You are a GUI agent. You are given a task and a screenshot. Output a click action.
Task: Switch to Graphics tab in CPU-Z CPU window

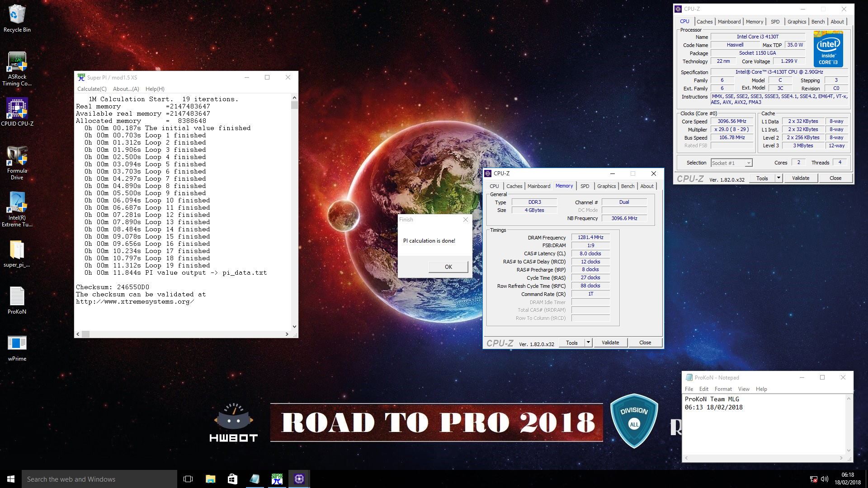coord(797,22)
